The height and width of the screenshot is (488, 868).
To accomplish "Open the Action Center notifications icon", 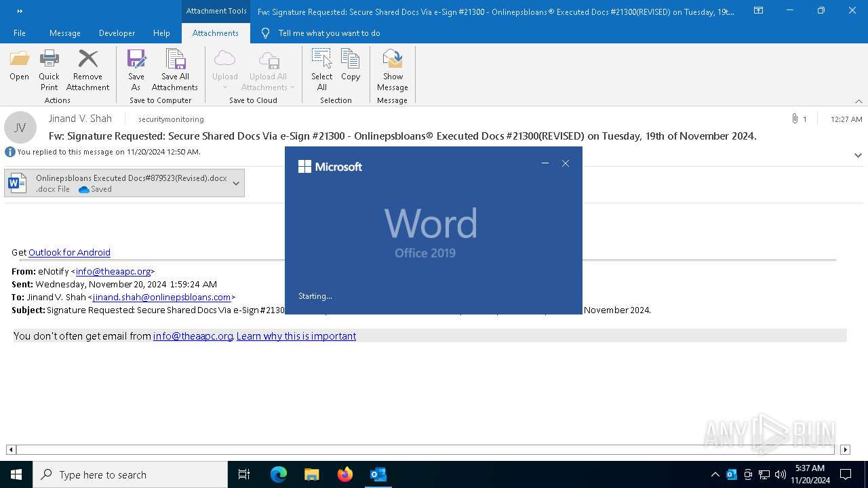I will pos(846,474).
